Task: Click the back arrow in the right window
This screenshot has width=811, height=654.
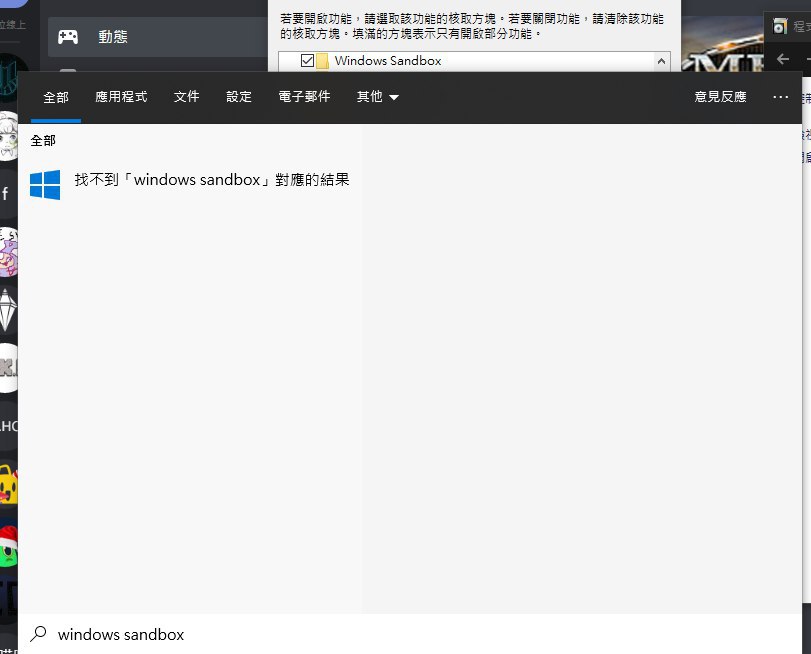Action: [783, 59]
